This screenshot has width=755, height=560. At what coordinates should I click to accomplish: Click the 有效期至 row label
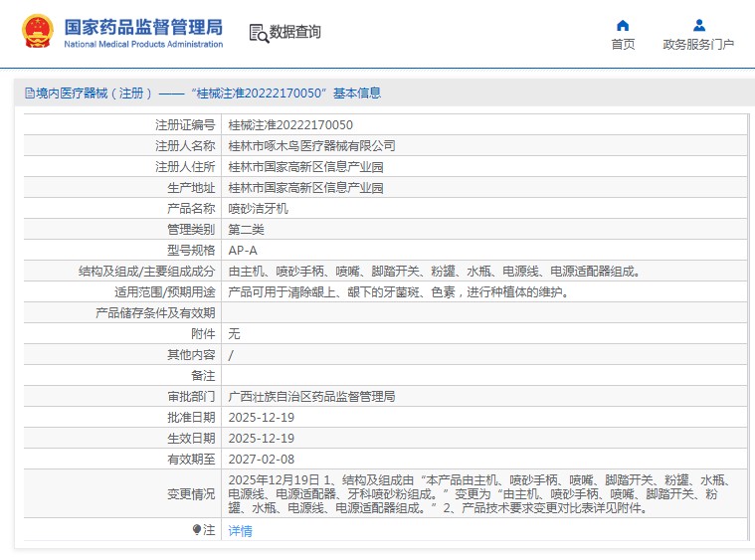pyautogui.click(x=191, y=460)
